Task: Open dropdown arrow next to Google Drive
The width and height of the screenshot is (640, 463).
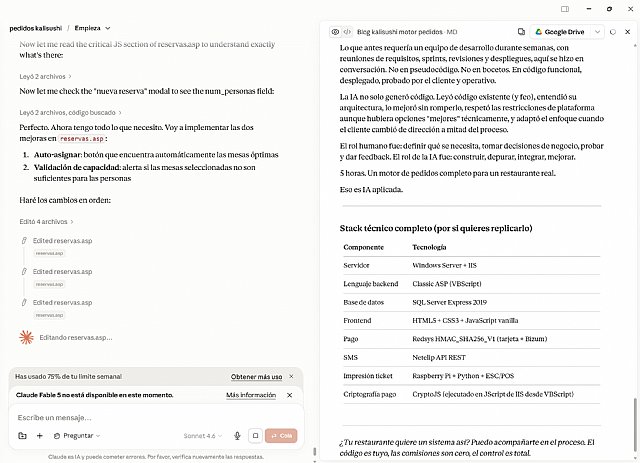Action: coord(597,32)
